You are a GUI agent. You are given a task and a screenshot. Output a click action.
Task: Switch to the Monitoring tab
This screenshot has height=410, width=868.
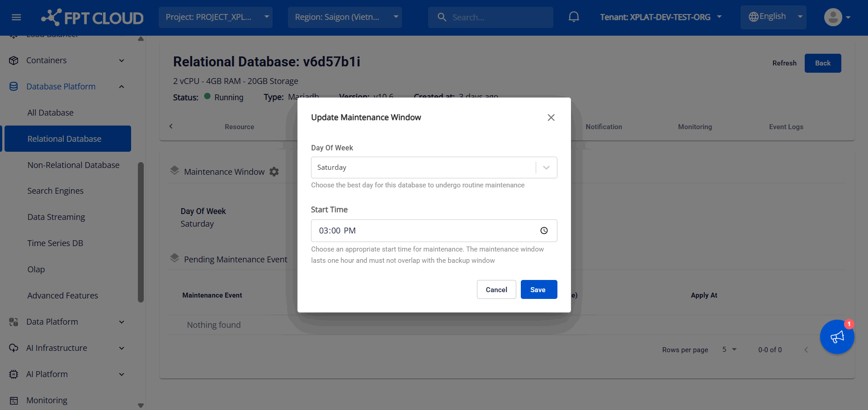[694, 127]
